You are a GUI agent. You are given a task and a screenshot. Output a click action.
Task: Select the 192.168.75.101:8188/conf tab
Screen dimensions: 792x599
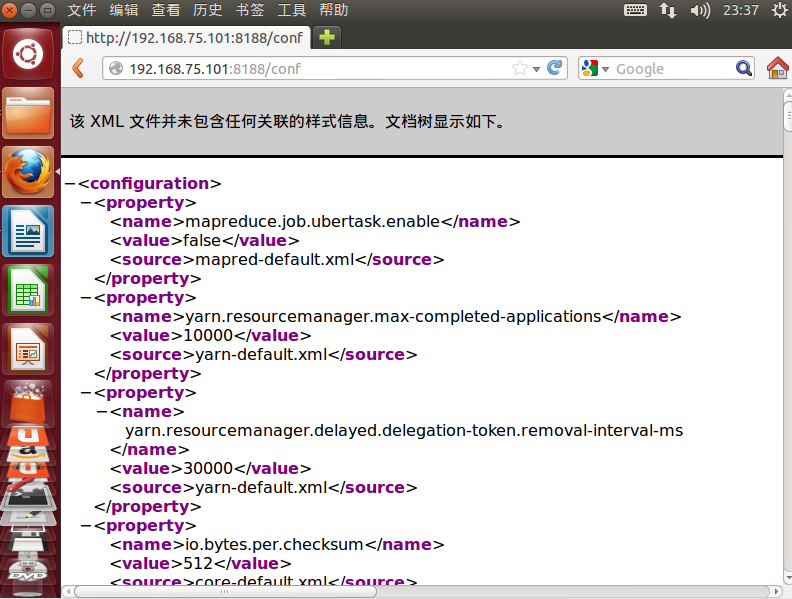[x=186, y=37]
